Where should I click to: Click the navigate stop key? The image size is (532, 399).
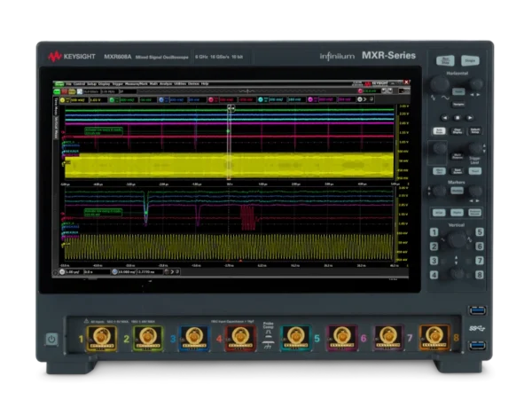458,118
